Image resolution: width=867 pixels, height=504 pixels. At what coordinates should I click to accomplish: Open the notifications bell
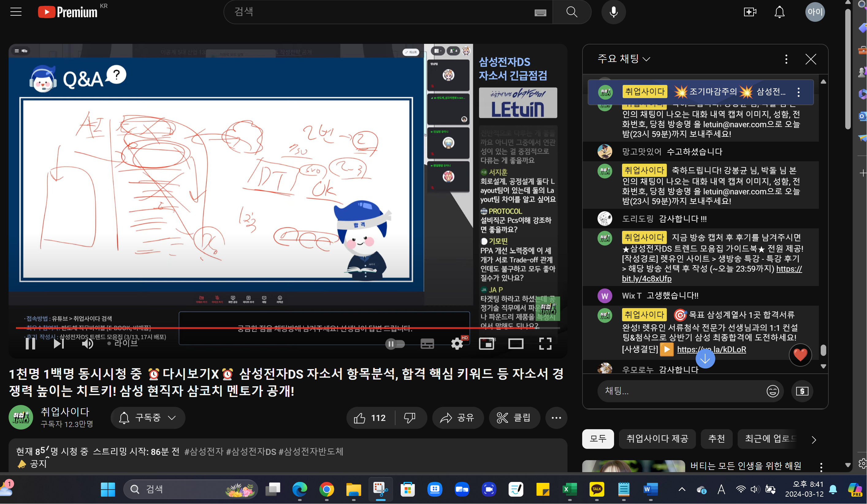point(779,12)
